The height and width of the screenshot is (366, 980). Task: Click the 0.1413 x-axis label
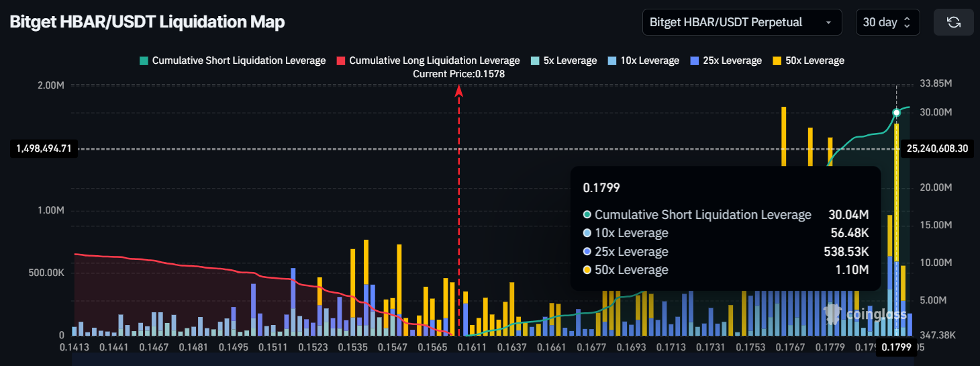click(x=73, y=347)
